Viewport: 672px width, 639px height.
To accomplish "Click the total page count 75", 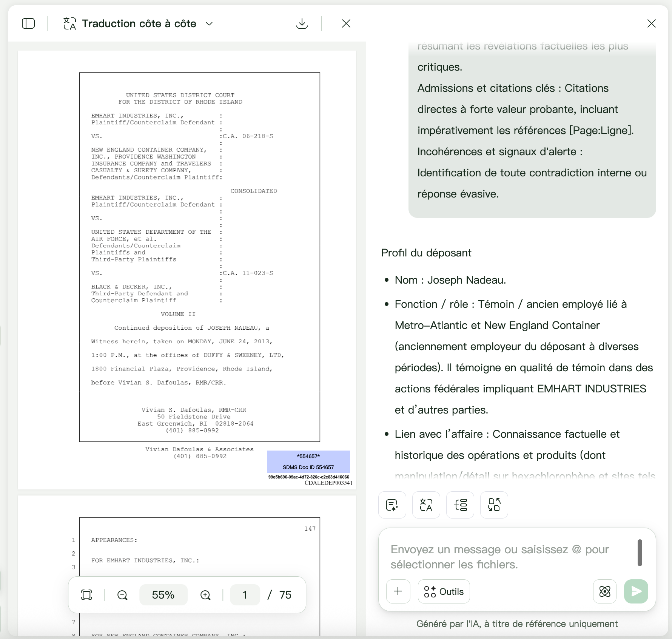I will [285, 595].
